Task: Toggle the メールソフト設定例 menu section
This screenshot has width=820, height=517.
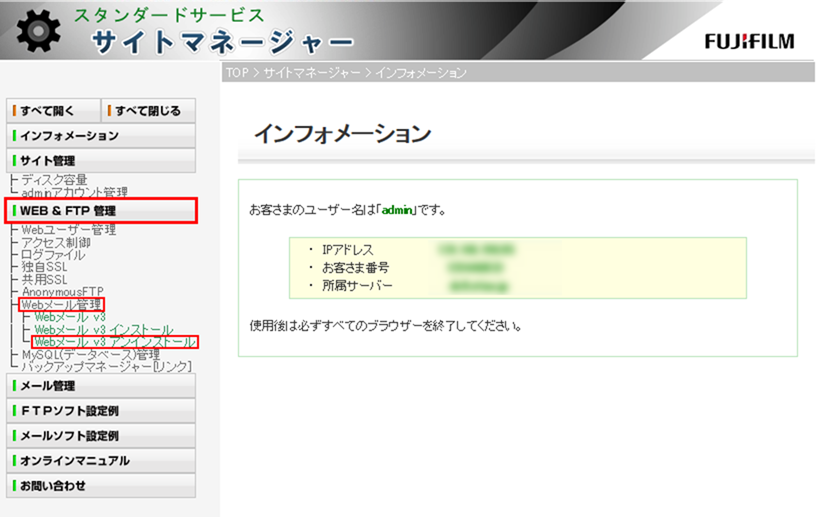Action: 101,436
